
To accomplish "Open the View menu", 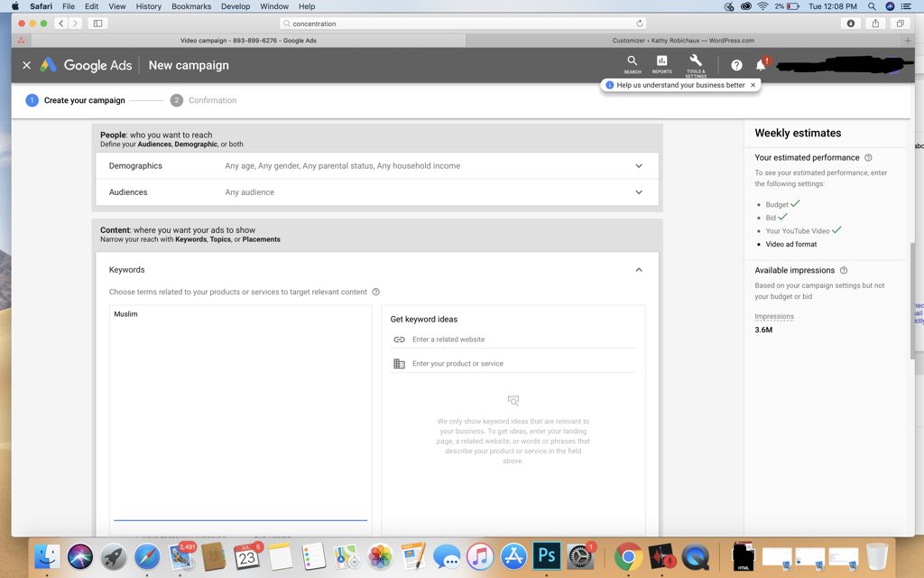I will [116, 6].
